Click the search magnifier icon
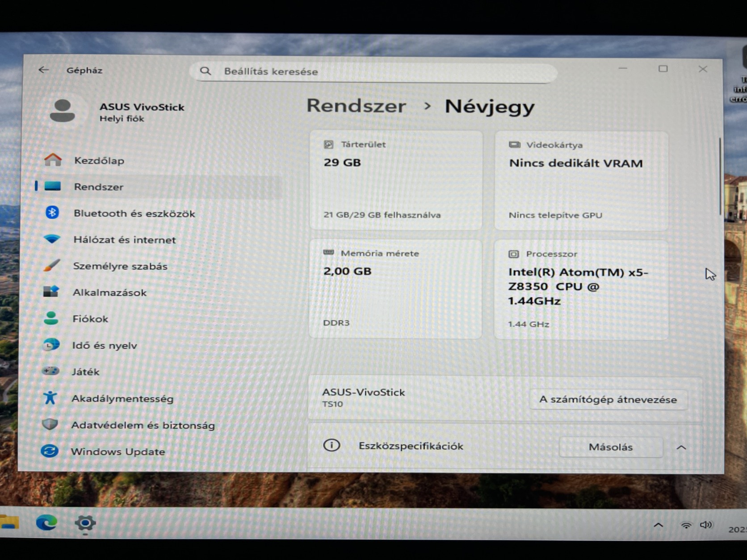Viewport: 747px width, 560px height. (x=205, y=71)
